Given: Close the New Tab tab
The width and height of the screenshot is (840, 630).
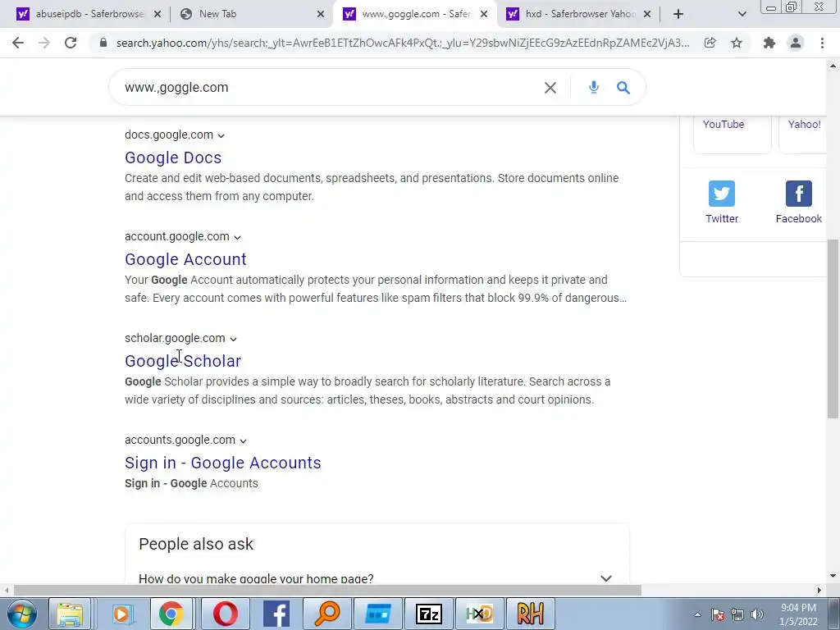Looking at the screenshot, I should 321,14.
